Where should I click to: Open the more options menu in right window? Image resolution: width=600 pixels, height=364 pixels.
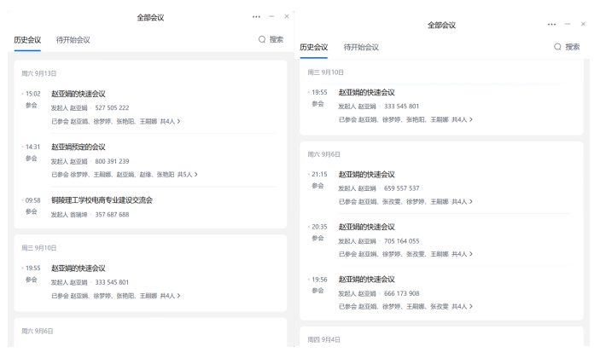(551, 24)
